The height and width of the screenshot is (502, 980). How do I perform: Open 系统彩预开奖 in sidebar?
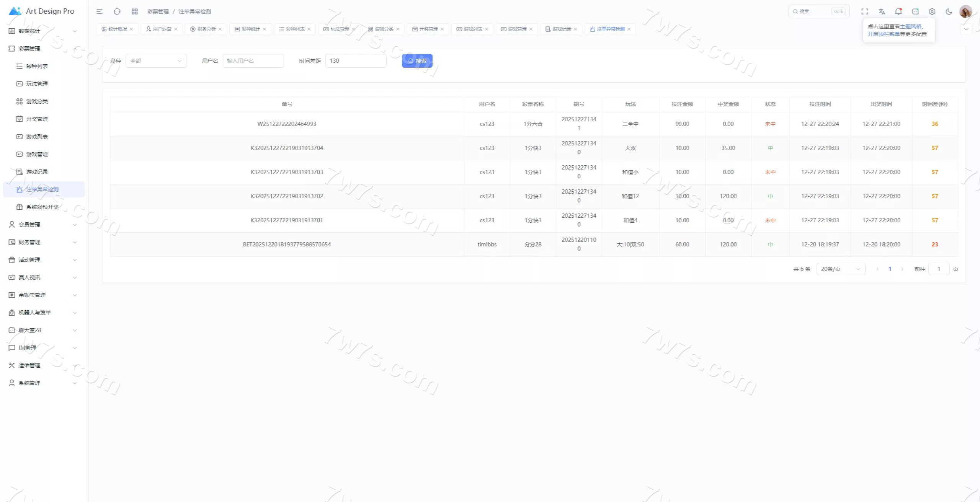(42, 207)
